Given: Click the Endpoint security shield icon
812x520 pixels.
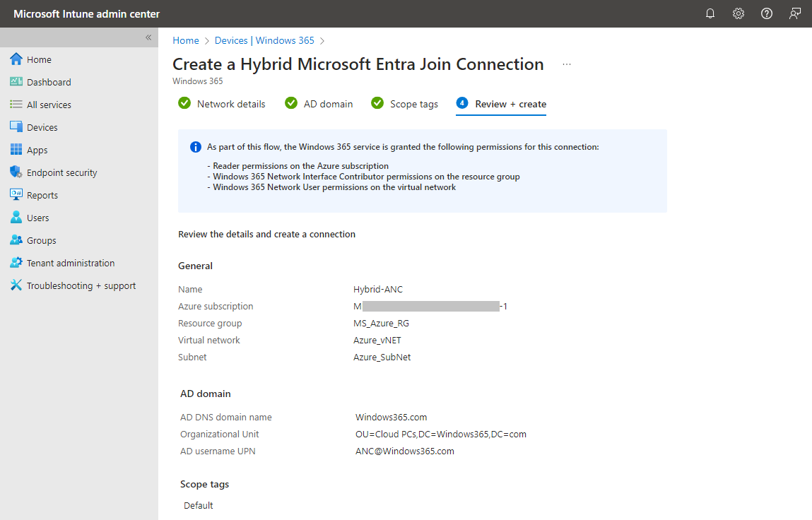Looking at the screenshot, I should 16,172.
